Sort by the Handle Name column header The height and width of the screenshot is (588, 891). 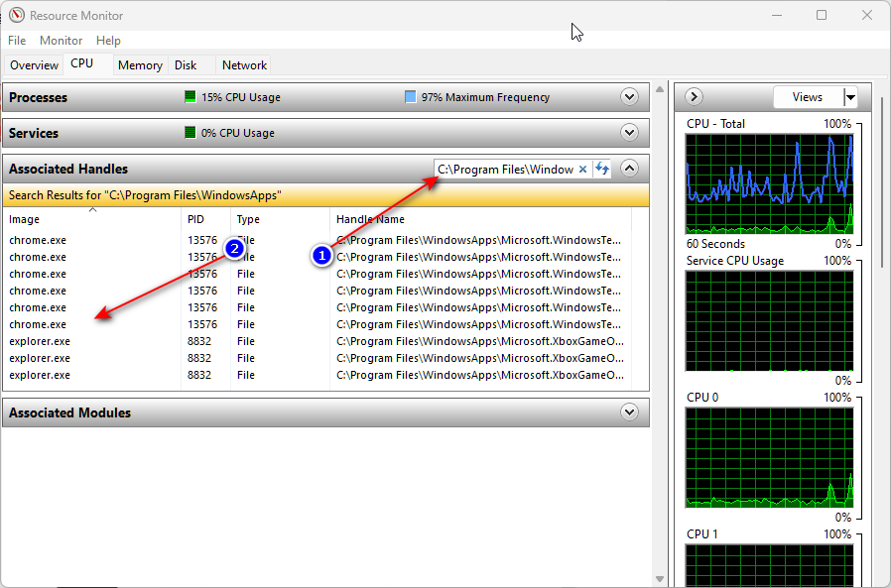tap(480, 219)
